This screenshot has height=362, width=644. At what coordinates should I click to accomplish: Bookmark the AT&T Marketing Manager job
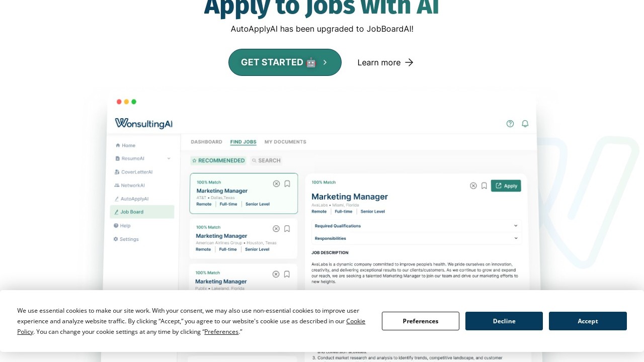[x=287, y=184]
